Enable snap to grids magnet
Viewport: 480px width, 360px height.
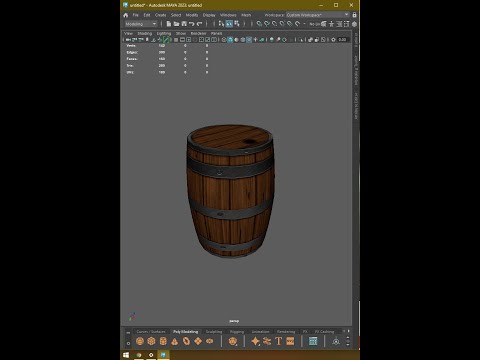[259, 24]
